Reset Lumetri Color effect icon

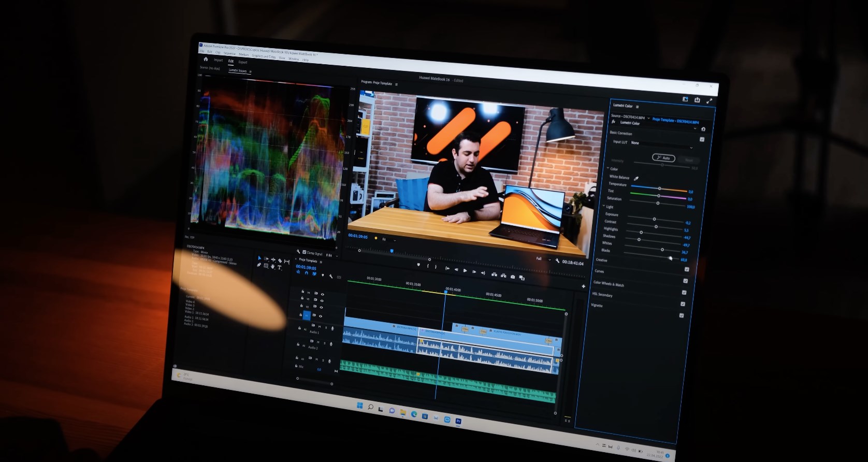tap(703, 129)
